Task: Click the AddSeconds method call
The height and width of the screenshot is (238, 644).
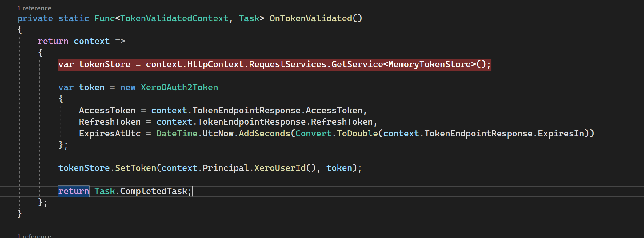Action: tap(264, 134)
